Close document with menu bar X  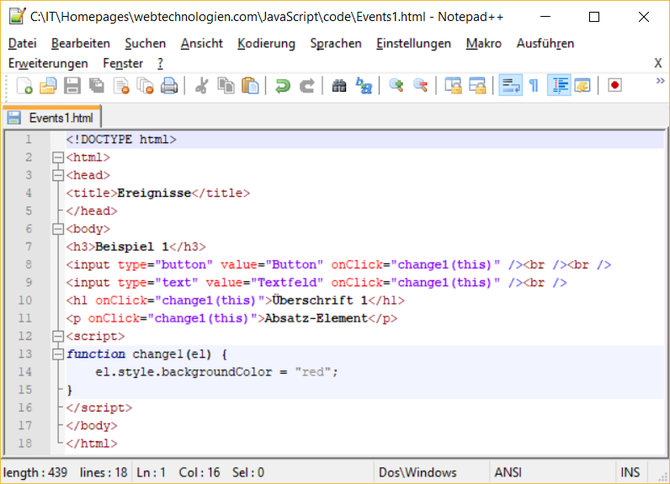658,63
